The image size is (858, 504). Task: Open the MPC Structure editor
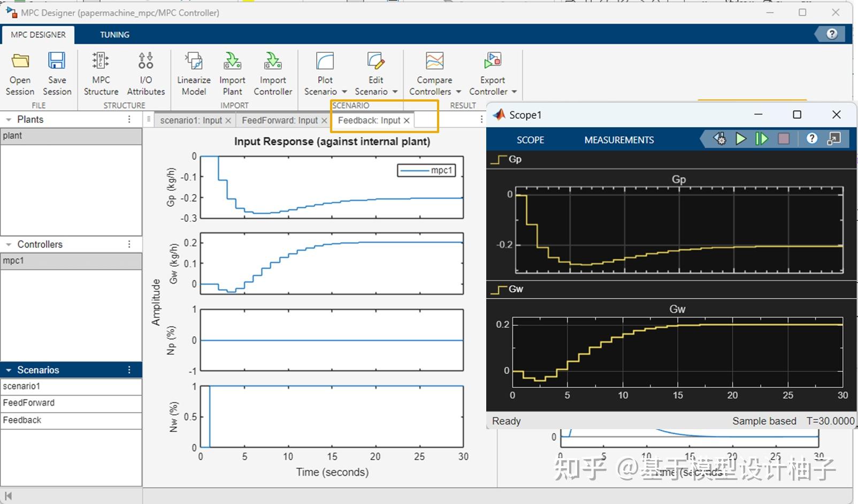(x=100, y=72)
